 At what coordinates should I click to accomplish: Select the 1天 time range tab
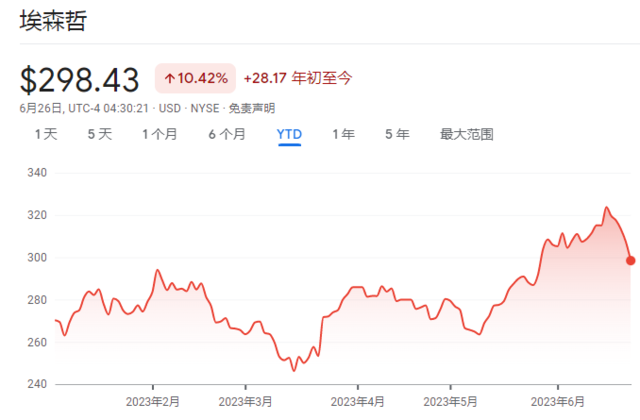click(x=46, y=134)
